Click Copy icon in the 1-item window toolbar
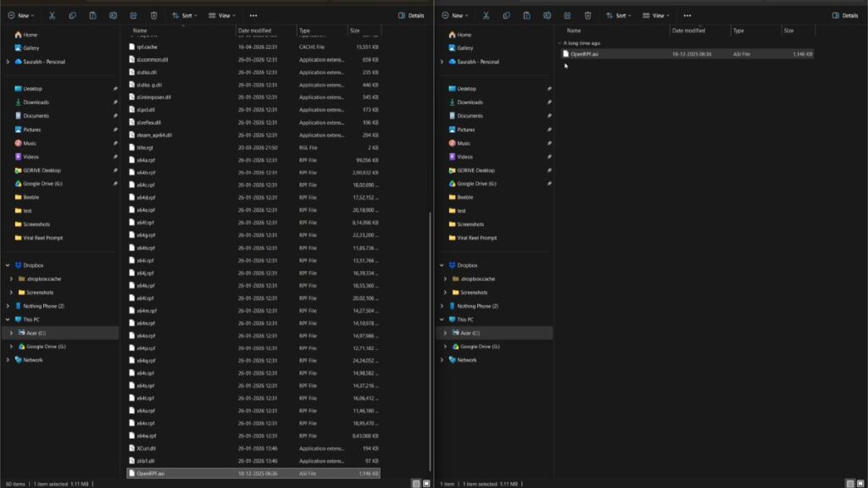The height and width of the screenshot is (488, 868). (x=507, y=15)
